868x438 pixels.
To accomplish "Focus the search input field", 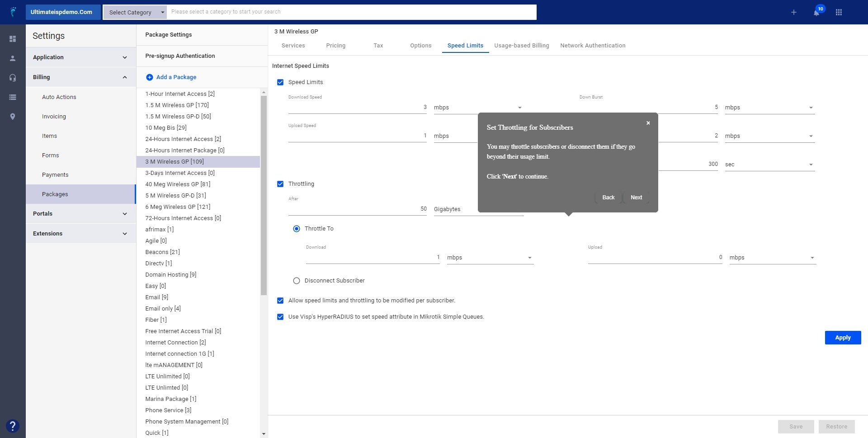I will point(351,12).
